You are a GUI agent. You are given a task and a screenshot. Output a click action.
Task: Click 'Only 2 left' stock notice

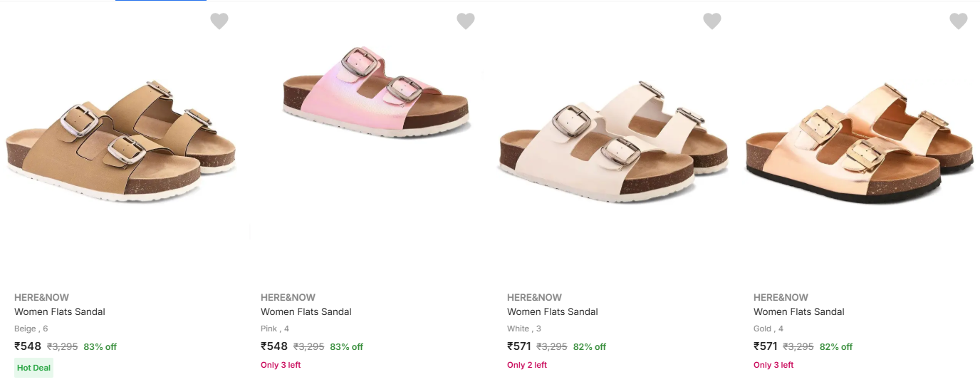[x=527, y=365]
